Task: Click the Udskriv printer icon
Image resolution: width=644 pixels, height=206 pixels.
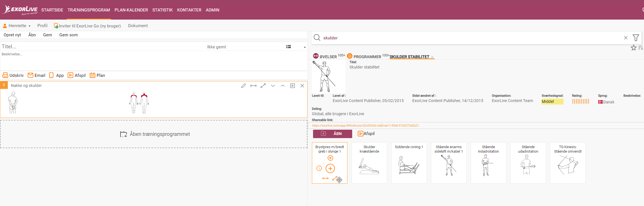Action: point(5,75)
